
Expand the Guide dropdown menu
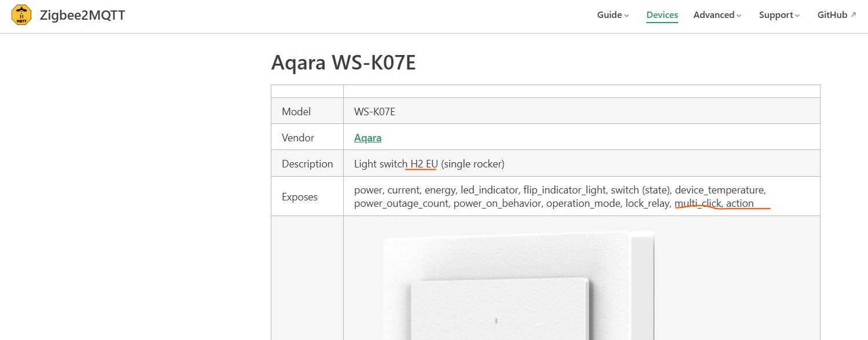612,15
